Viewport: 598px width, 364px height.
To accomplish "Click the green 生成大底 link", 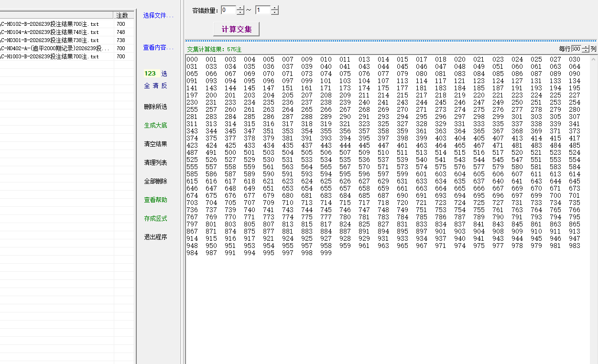I will coord(156,125).
